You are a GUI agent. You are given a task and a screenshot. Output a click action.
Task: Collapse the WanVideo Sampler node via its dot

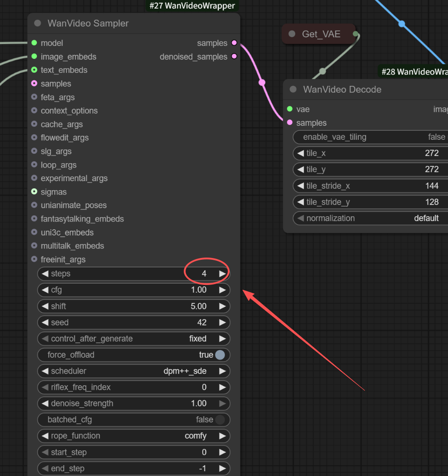pos(38,23)
